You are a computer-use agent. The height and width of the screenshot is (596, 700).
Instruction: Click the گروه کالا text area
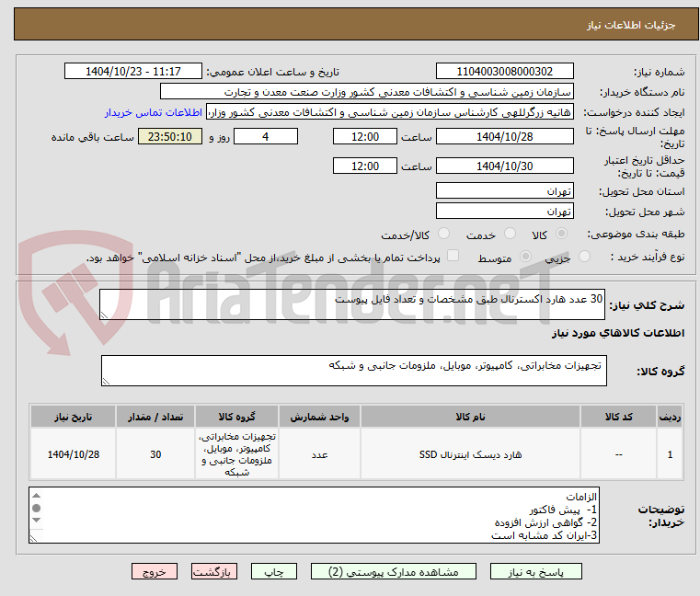pos(354,371)
